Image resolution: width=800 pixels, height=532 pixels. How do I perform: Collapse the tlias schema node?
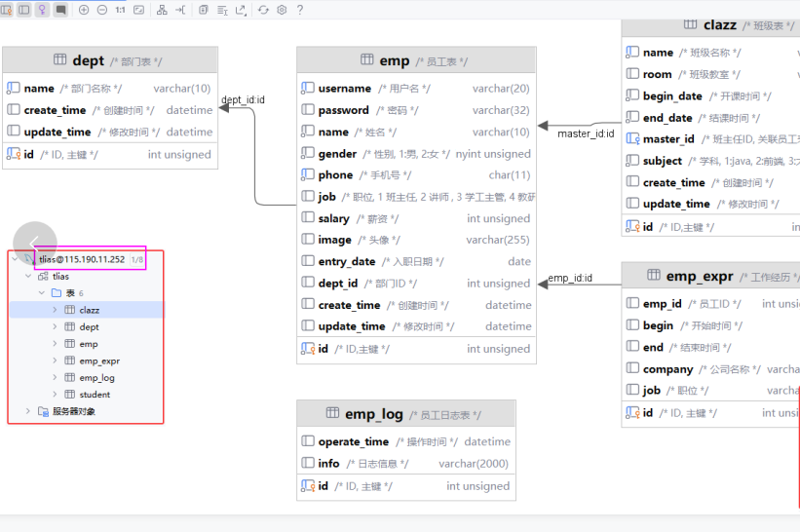point(28,277)
